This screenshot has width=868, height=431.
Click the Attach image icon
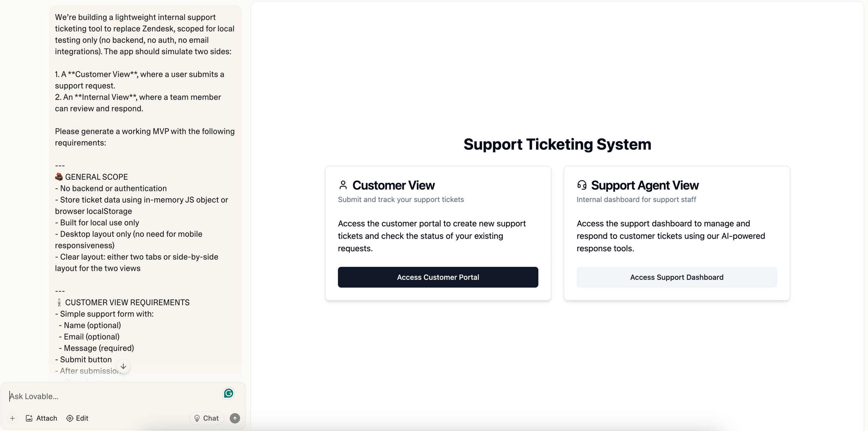(29, 418)
